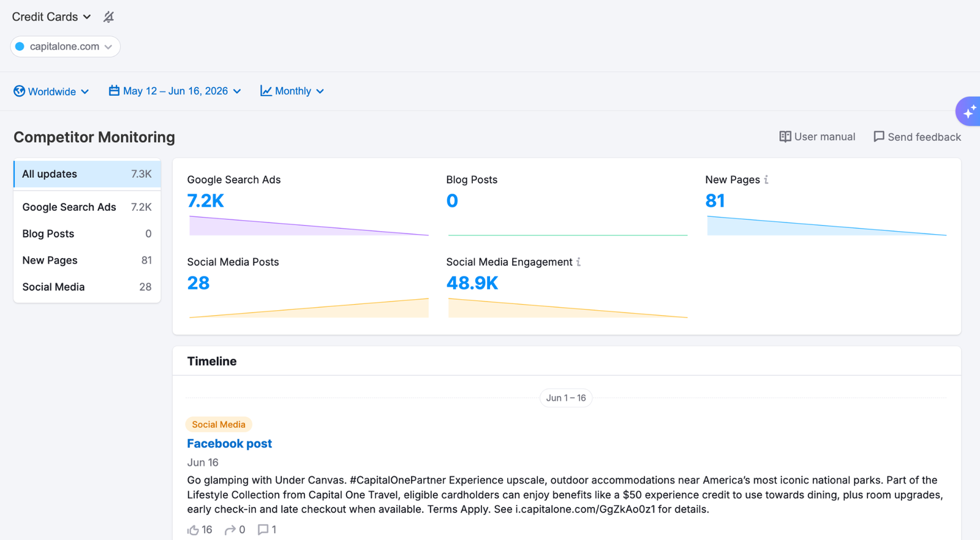Open the Monthly interval dropdown
Viewport: 980px width, 540px height.
(x=292, y=91)
